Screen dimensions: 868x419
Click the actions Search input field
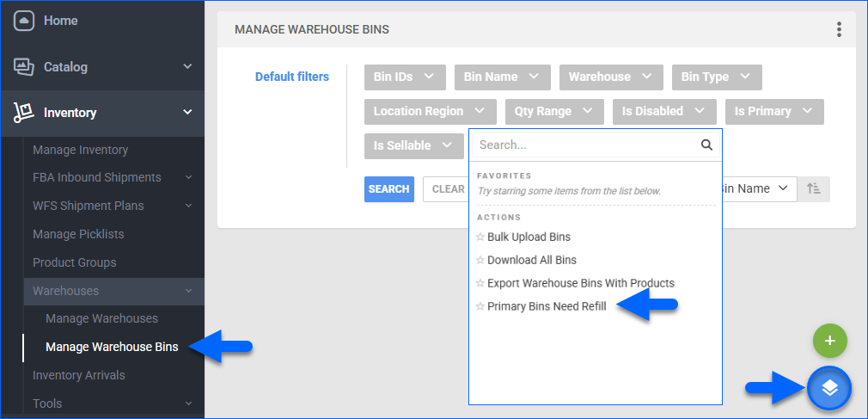pos(584,145)
